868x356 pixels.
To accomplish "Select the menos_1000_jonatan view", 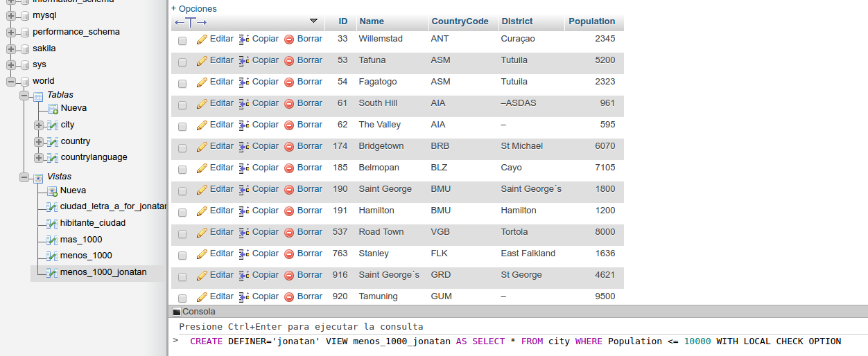I will click(x=103, y=272).
